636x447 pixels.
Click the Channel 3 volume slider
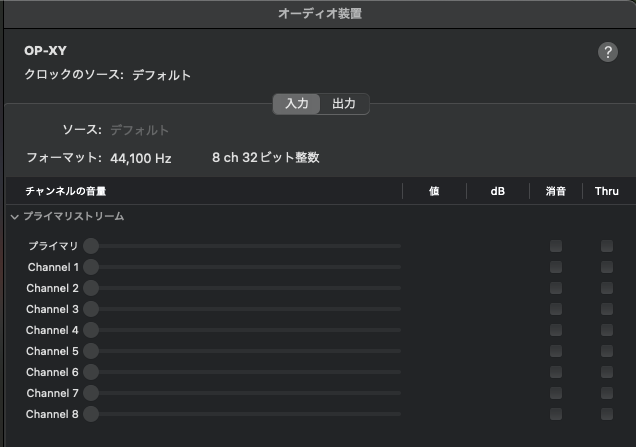tap(242, 309)
